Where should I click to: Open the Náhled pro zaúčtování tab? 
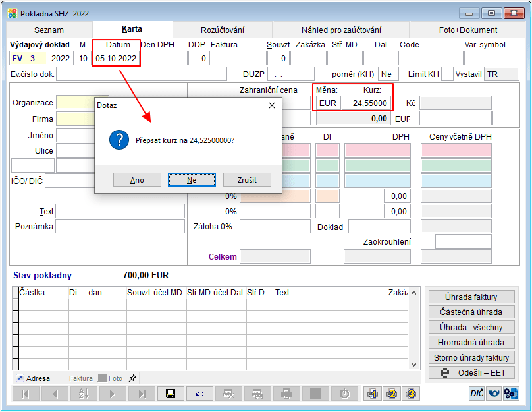(x=341, y=30)
